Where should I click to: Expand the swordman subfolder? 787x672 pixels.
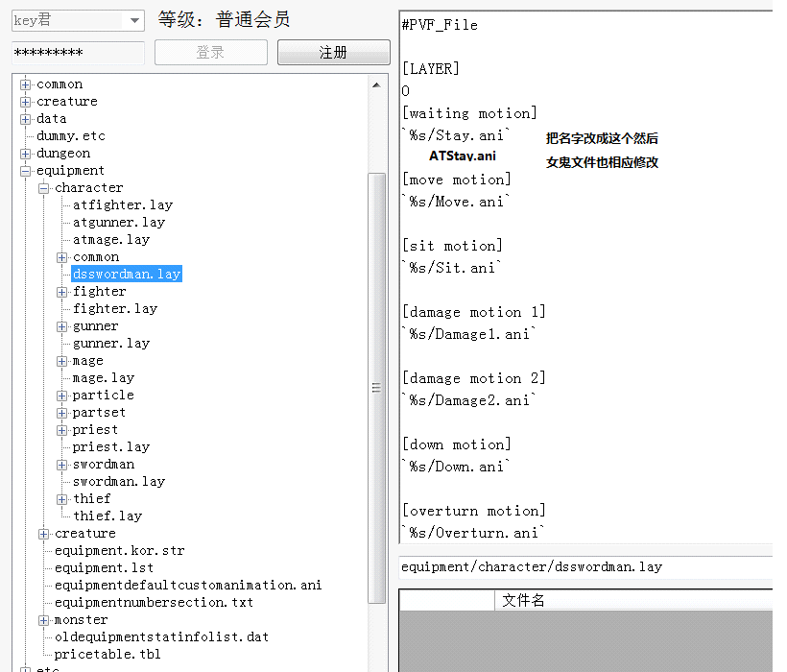(x=62, y=465)
